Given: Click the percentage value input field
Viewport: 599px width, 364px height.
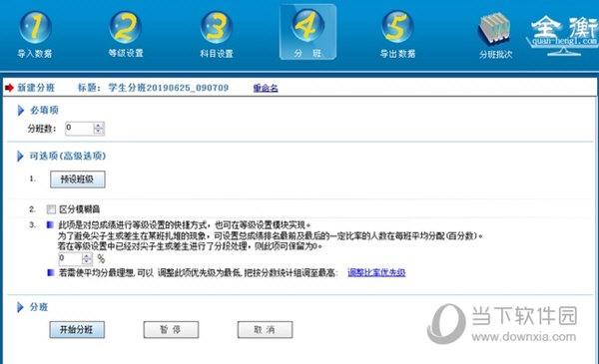Looking at the screenshot, I should 70,258.
